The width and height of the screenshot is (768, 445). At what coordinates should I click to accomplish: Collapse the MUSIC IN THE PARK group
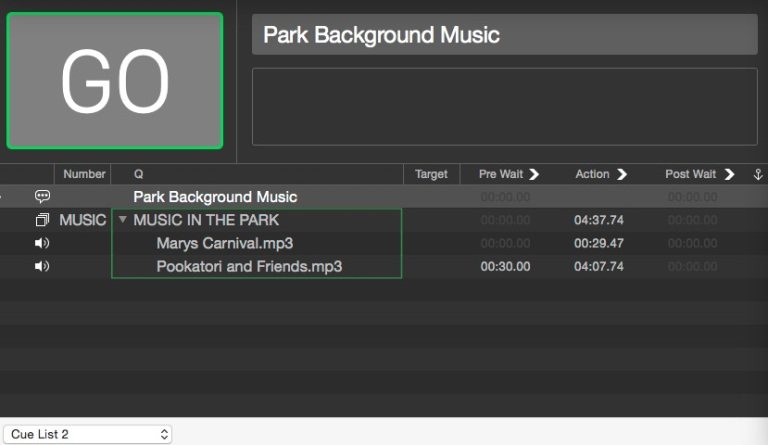point(123,220)
